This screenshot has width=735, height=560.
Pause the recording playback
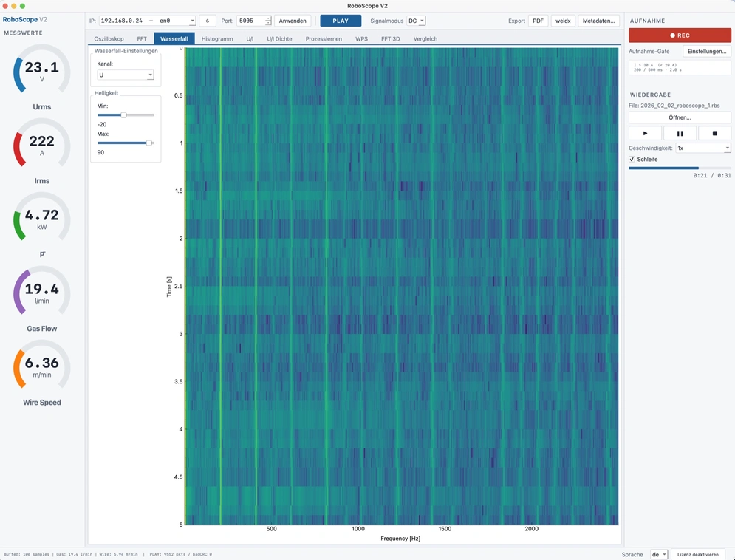click(x=680, y=133)
